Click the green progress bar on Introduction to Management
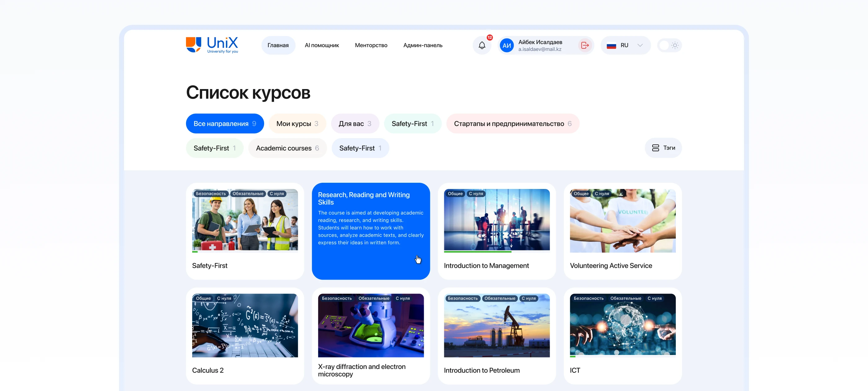 (x=478, y=252)
